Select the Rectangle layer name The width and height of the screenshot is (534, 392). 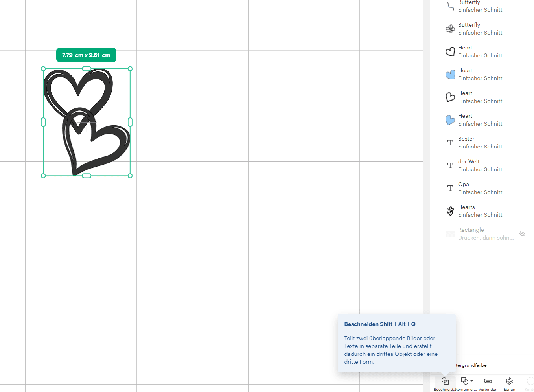(471, 230)
